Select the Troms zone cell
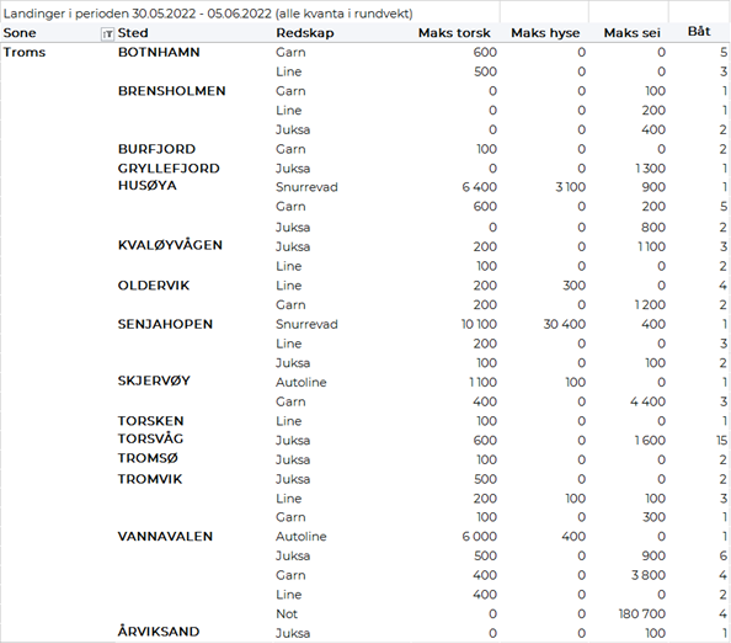Image resolution: width=731 pixels, height=643 pixels. [x=25, y=52]
